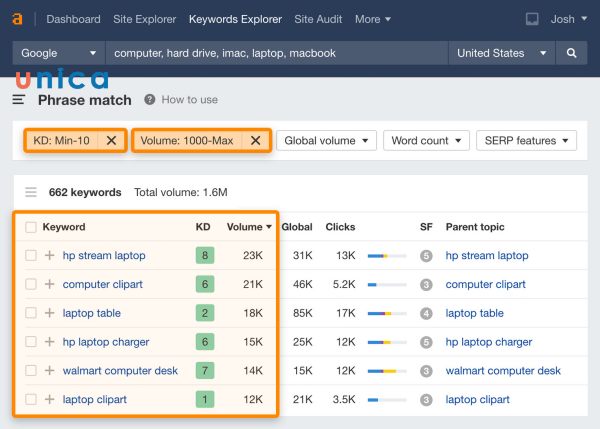Click the search magnifier button

point(572,53)
